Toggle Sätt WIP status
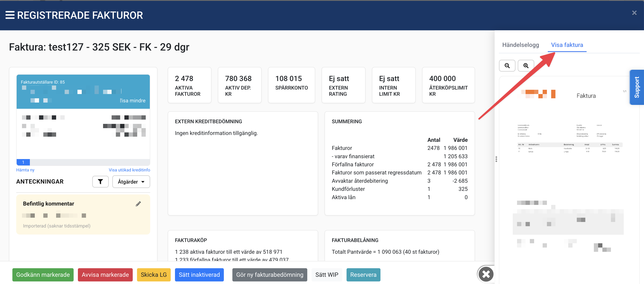This screenshot has width=644, height=284. click(x=326, y=274)
